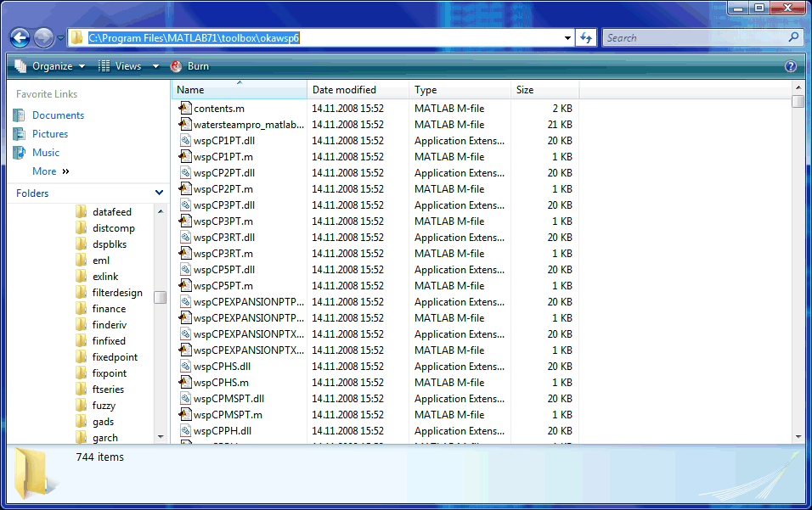This screenshot has width=812, height=510.
Task: Open Help via the question mark icon
Action: [x=790, y=66]
